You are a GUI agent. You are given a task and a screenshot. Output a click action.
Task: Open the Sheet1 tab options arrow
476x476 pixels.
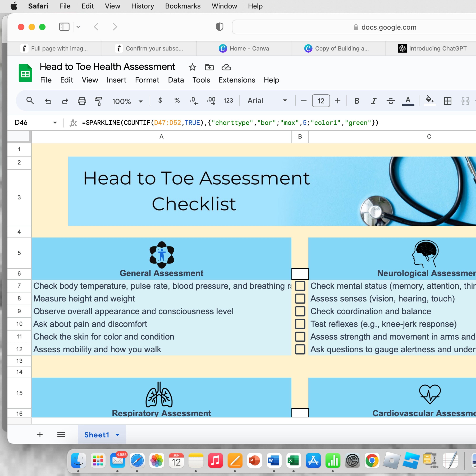118,435
